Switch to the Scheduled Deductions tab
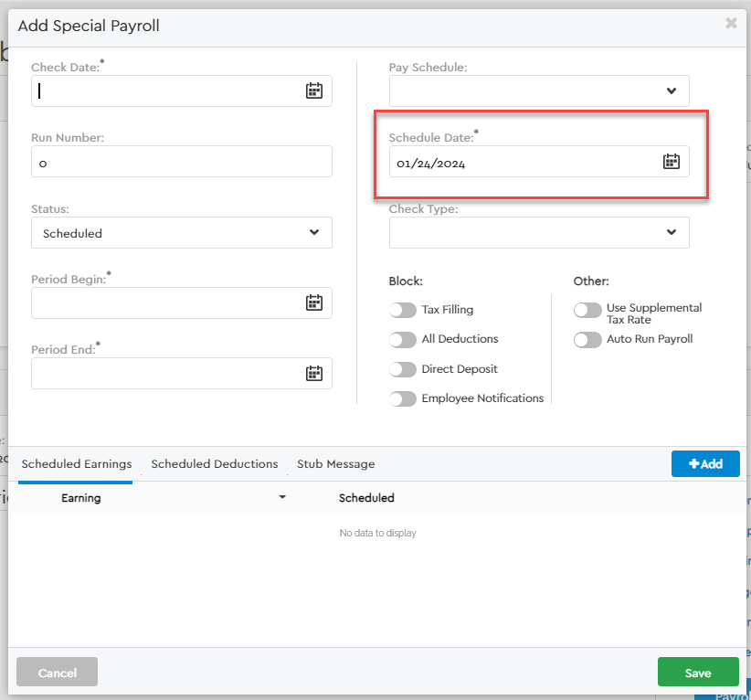 (215, 464)
